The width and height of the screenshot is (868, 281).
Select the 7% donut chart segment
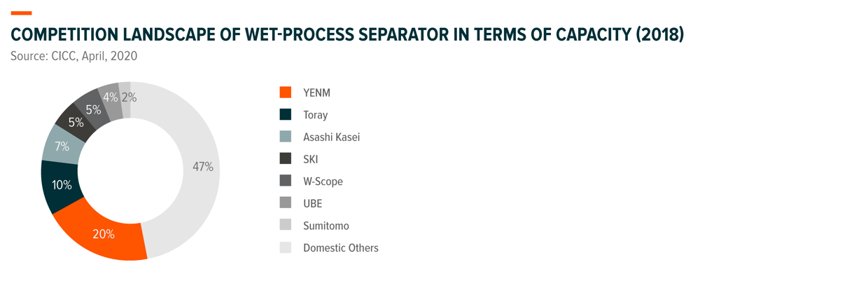pyautogui.click(x=62, y=146)
